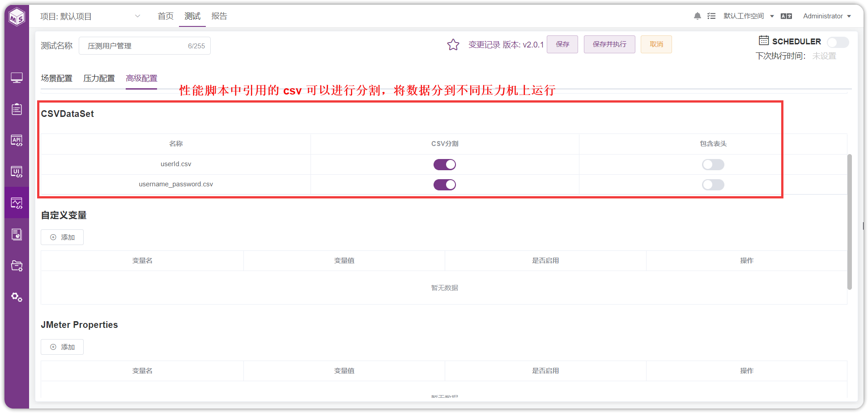Screen dimensions: 868x413
Task: Click 保存并执行 button
Action: tap(609, 44)
